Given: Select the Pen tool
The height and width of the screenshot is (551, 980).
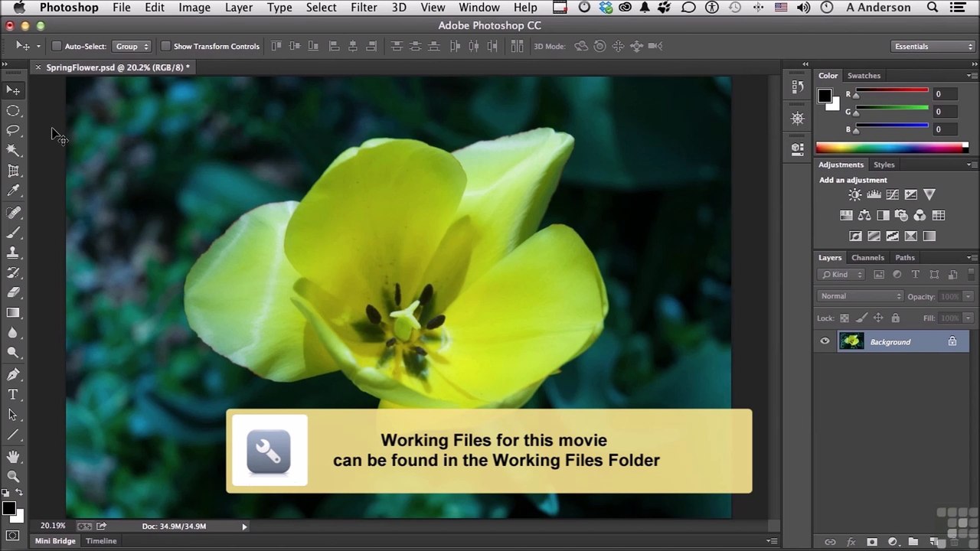Looking at the screenshot, I should coord(13,374).
